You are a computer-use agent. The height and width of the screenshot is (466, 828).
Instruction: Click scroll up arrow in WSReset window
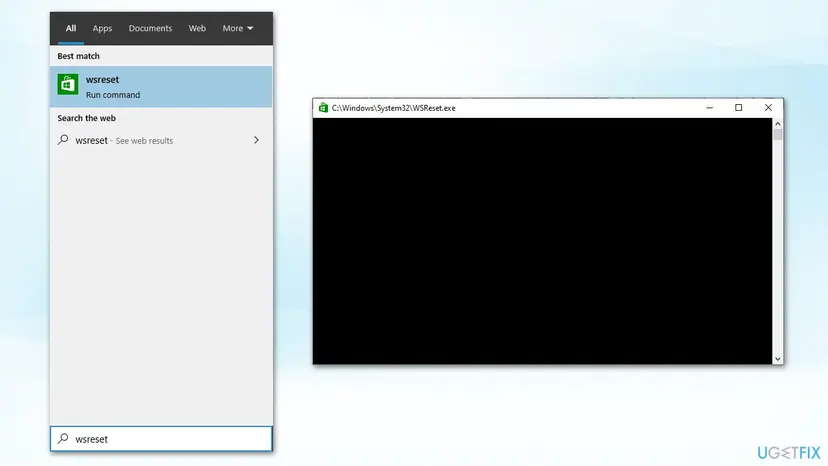coord(777,124)
